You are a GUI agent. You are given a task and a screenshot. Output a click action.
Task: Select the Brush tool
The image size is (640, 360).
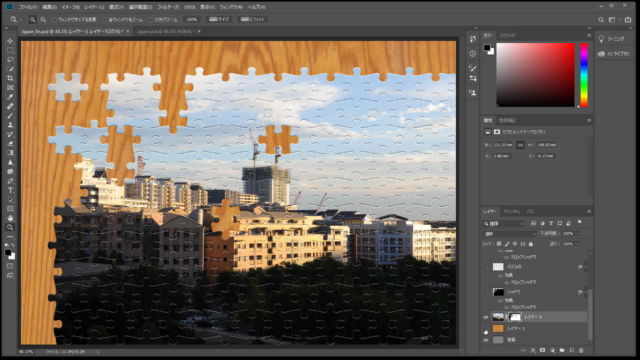10,116
